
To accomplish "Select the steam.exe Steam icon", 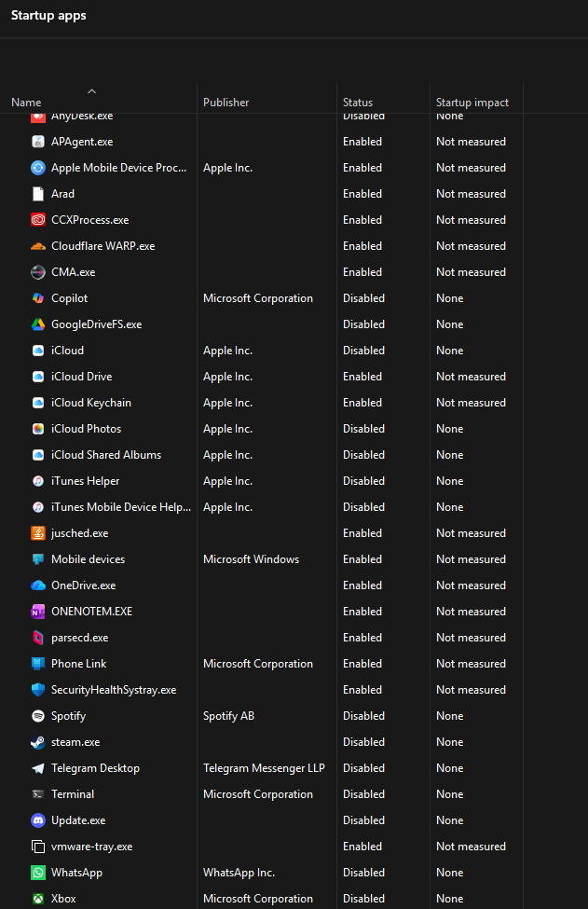I will coord(38,741).
